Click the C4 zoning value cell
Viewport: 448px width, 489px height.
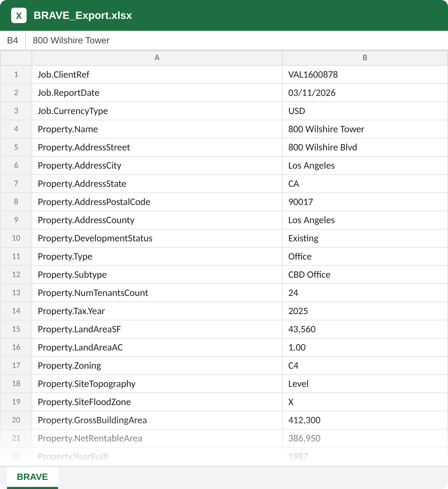[x=365, y=366]
